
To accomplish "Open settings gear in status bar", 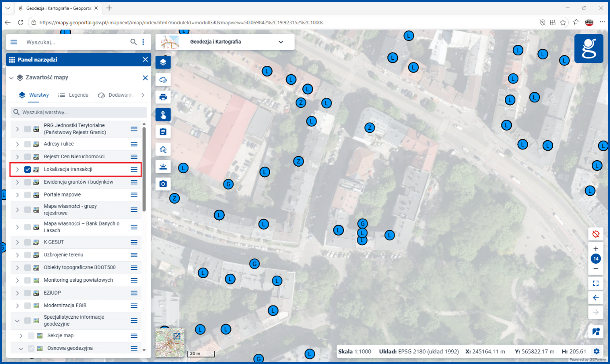I will coord(596,351).
